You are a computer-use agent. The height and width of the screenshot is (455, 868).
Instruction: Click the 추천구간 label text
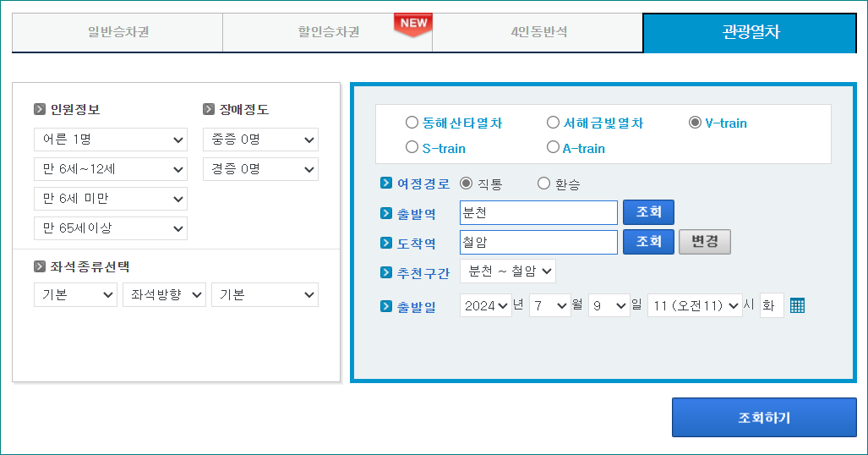(x=423, y=273)
